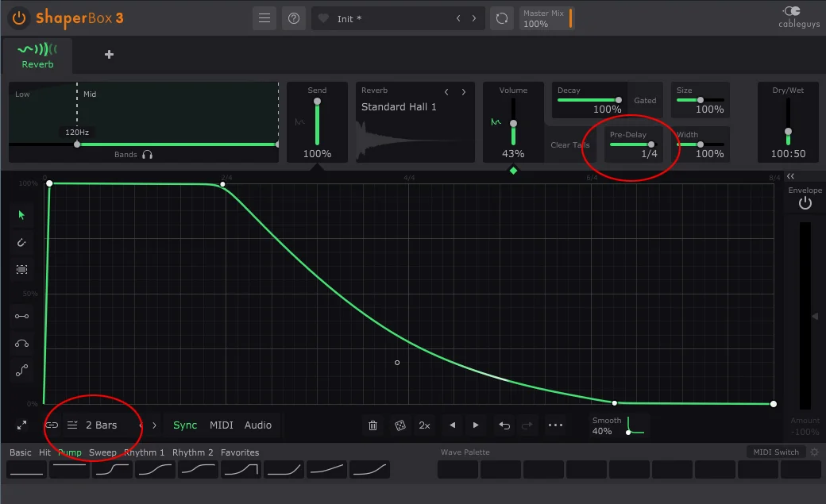The width and height of the screenshot is (826, 504).
Task: Adjust the Dry/Wet slider handle
Action: click(x=788, y=132)
